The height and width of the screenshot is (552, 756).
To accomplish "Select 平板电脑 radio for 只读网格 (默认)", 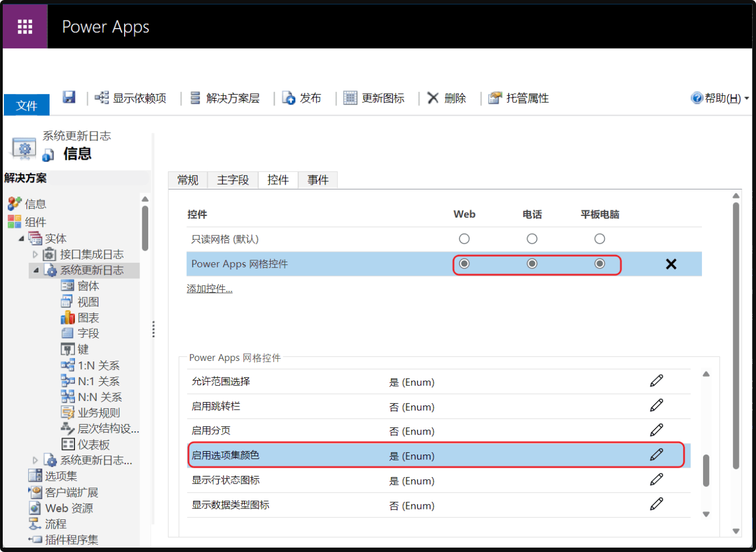I will (x=600, y=239).
